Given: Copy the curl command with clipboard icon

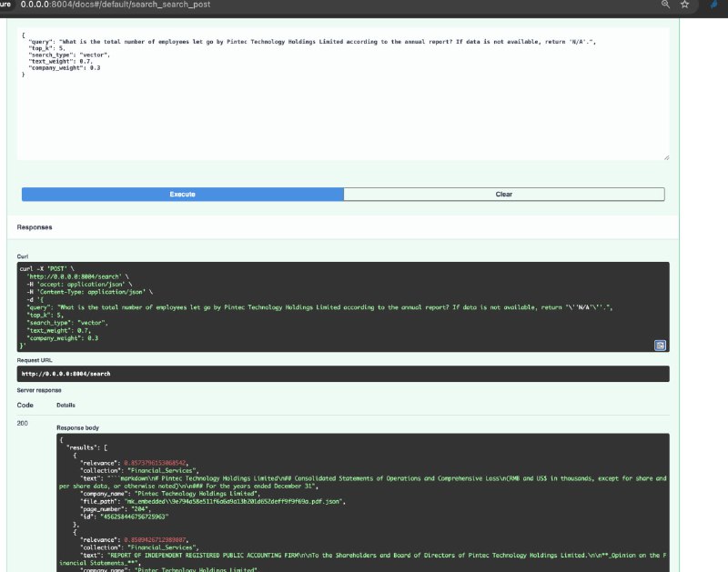Looking at the screenshot, I should (x=660, y=346).
